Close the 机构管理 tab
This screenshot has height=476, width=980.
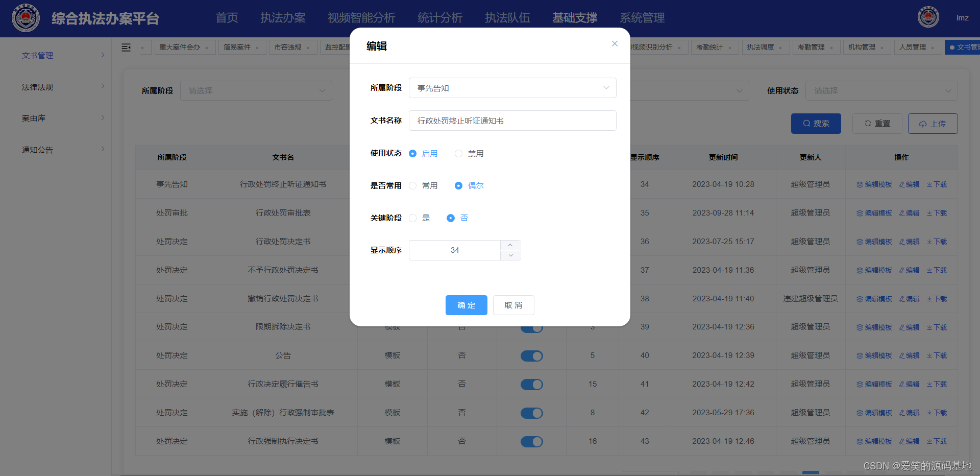tap(882, 47)
